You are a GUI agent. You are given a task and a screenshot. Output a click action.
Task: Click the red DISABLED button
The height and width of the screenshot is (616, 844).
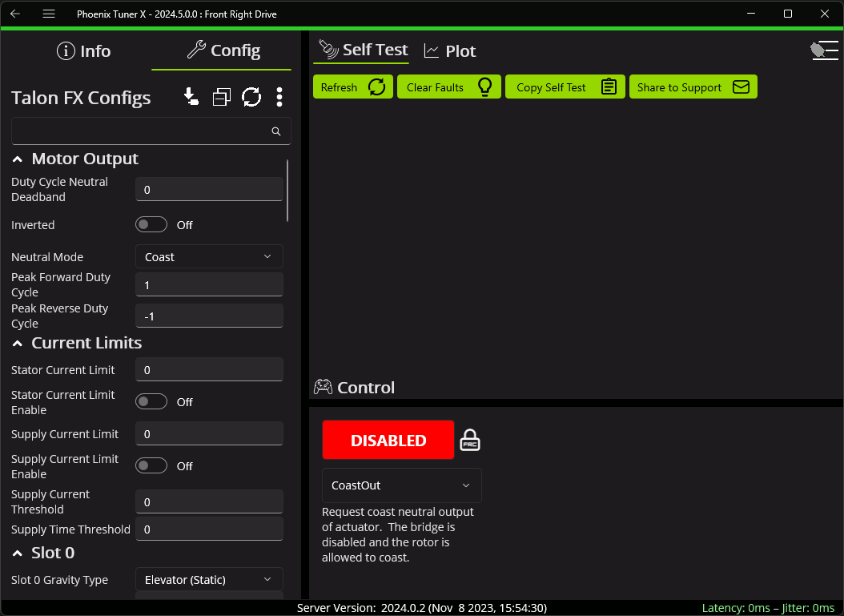click(x=388, y=440)
